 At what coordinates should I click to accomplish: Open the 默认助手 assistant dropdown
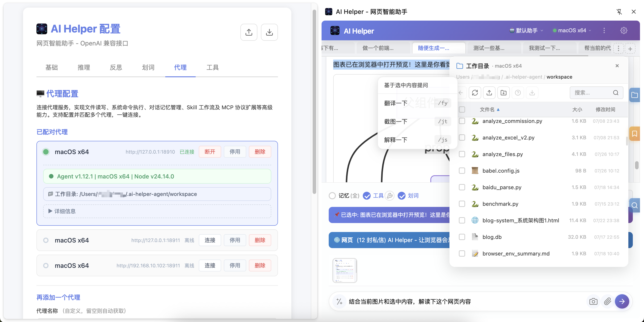tap(527, 30)
